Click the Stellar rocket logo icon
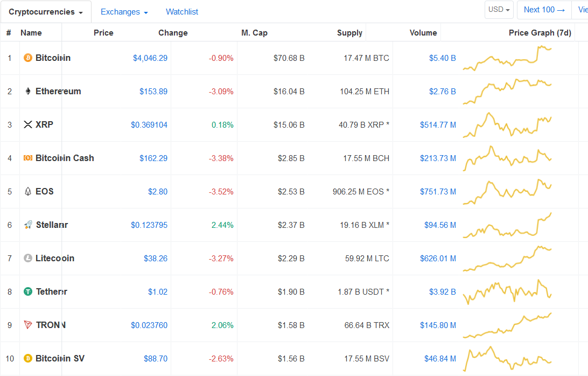 pyautogui.click(x=28, y=225)
